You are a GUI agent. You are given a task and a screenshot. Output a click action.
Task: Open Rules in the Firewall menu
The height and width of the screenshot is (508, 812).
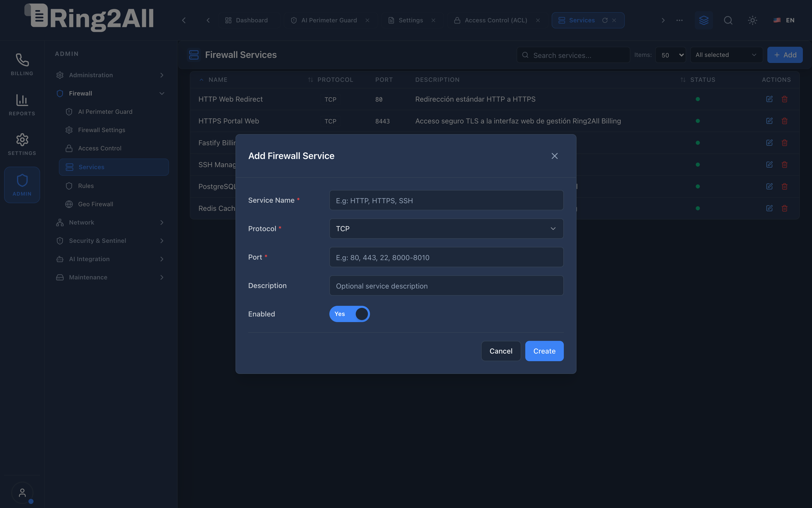tap(86, 186)
